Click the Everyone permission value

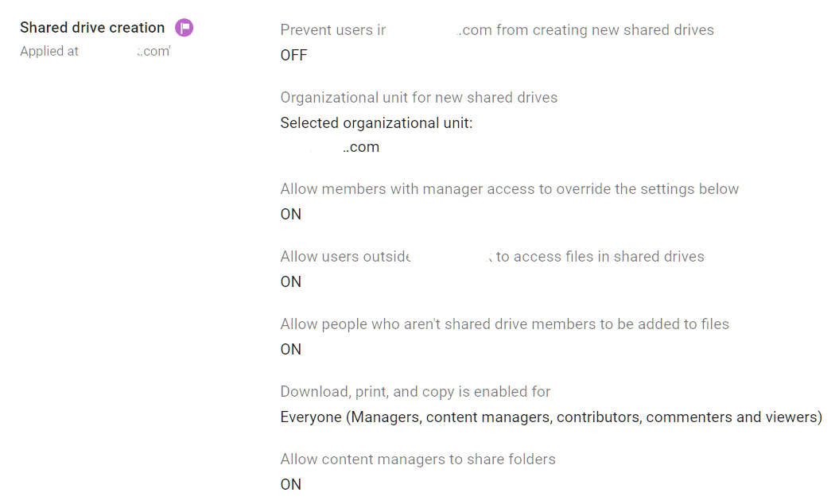[x=551, y=417]
